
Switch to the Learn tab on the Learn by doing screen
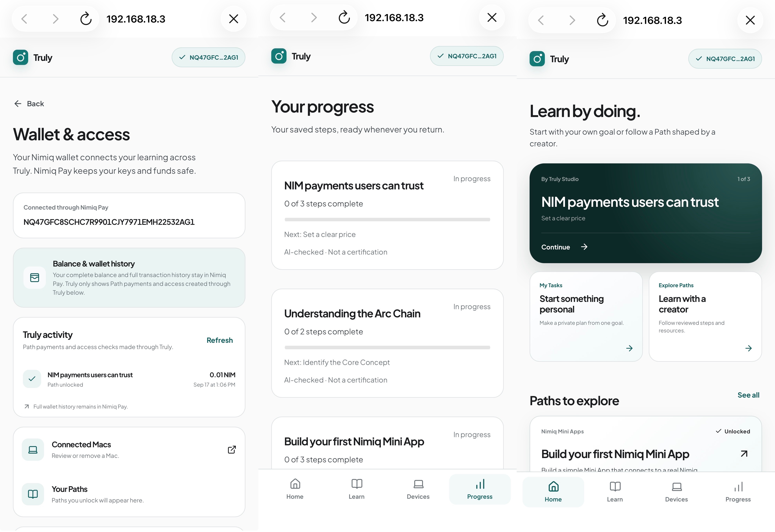click(615, 492)
